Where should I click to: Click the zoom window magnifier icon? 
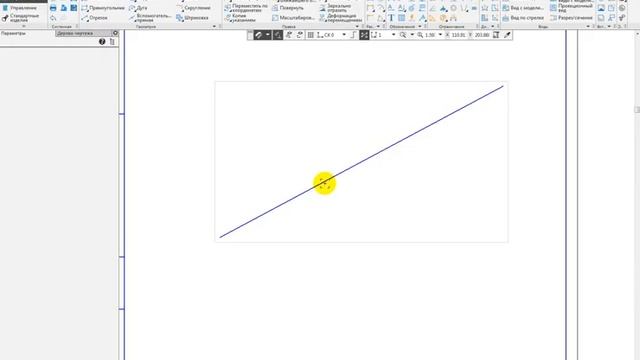point(403,35)
